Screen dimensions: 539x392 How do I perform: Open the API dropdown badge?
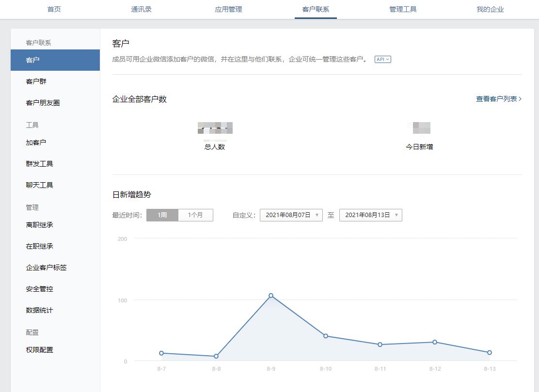382,59
